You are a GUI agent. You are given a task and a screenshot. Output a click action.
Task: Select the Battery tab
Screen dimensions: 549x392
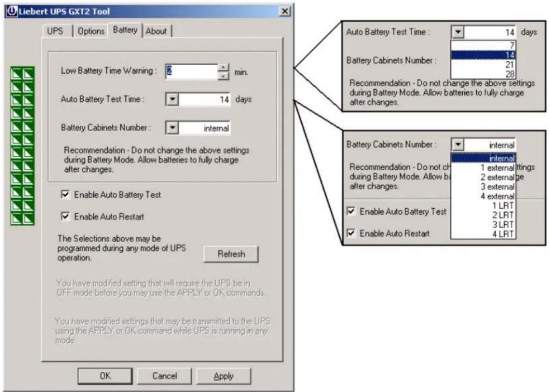tap(125, 30)
